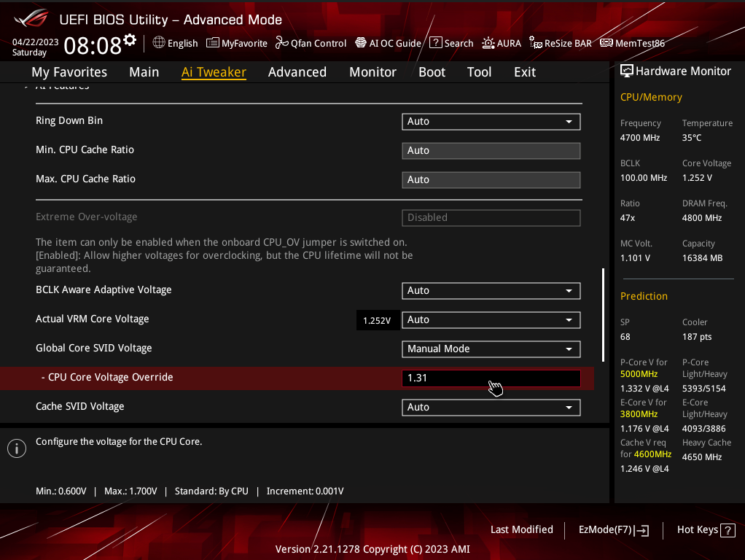
Task: Click the Hot Keys question mark icon
Action: tap(728, 530)
